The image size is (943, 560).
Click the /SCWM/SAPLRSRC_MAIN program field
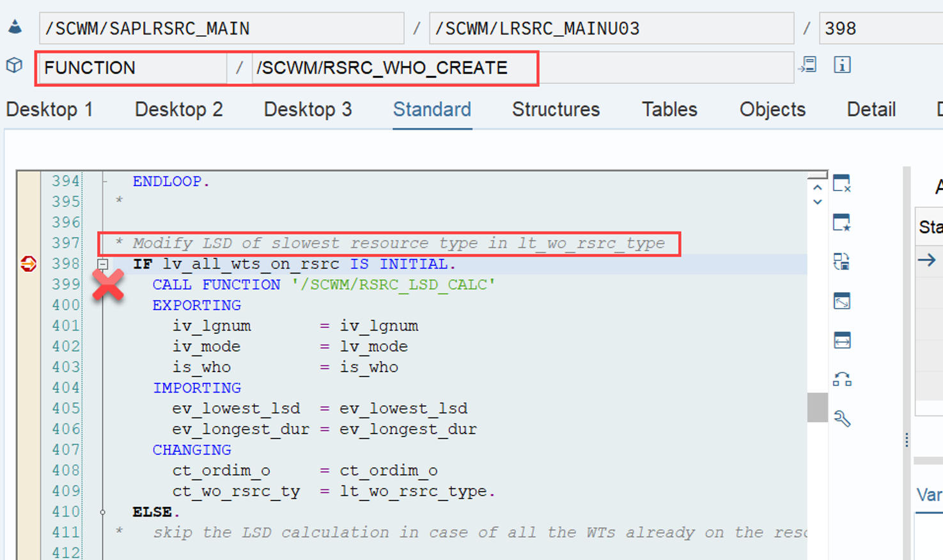(221, 28)
